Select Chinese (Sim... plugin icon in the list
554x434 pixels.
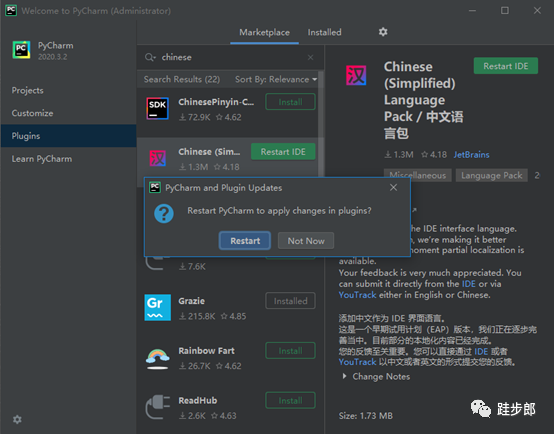tap(158, 158)
